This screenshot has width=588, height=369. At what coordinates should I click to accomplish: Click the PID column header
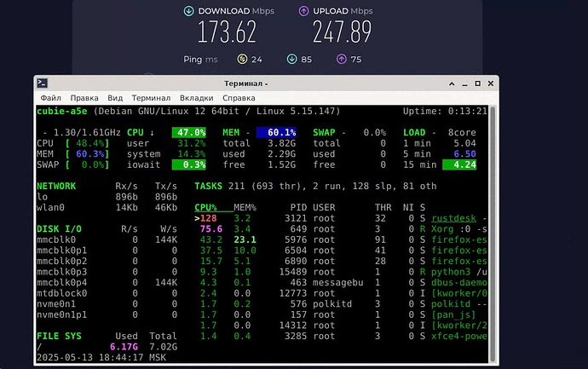coord(298,208)
